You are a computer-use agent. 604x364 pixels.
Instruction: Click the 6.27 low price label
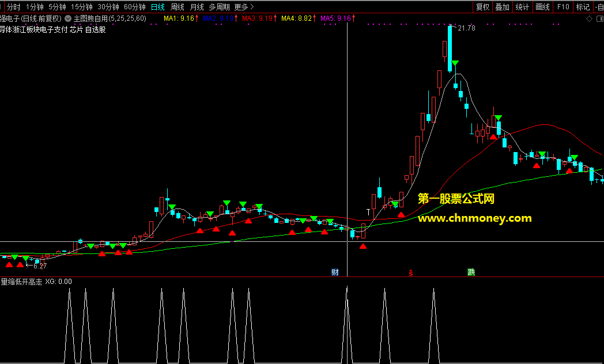coord(40,266)
